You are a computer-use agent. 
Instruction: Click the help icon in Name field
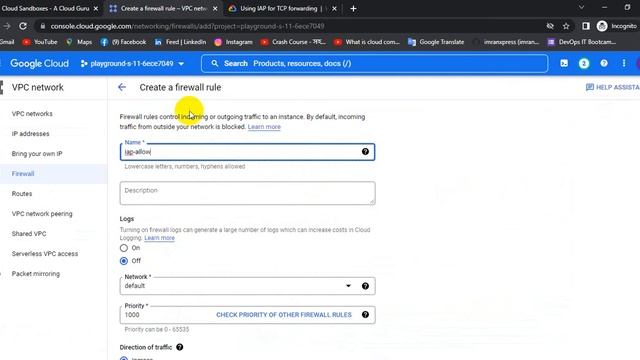click(x=365, y=152)
